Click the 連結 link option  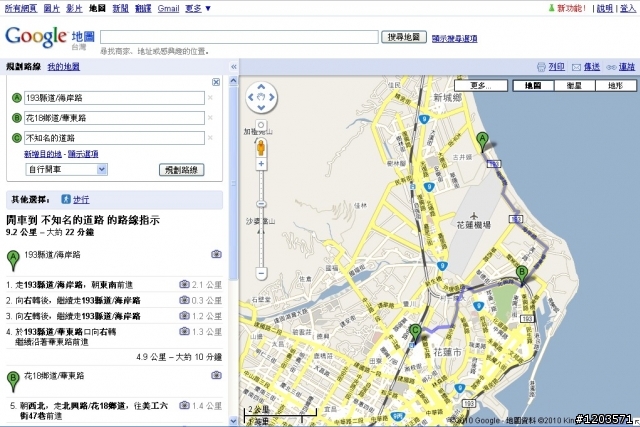click(627, 67)
